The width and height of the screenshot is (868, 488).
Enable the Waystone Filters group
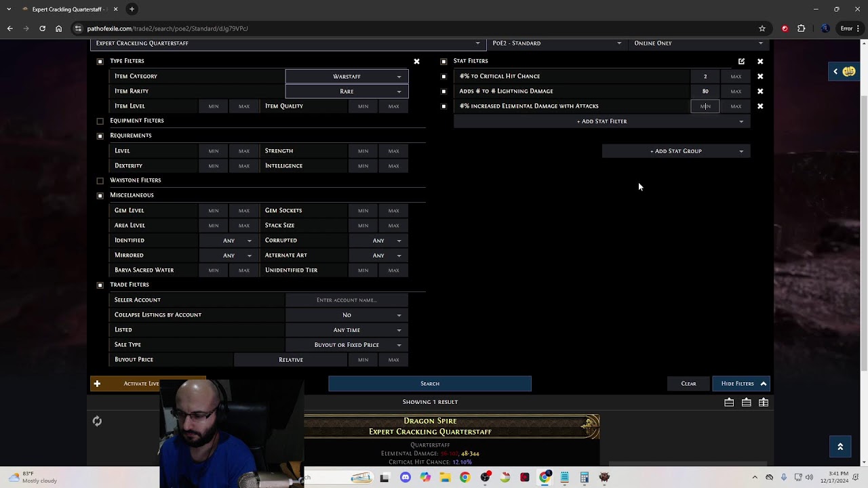(x=100, y=180)
